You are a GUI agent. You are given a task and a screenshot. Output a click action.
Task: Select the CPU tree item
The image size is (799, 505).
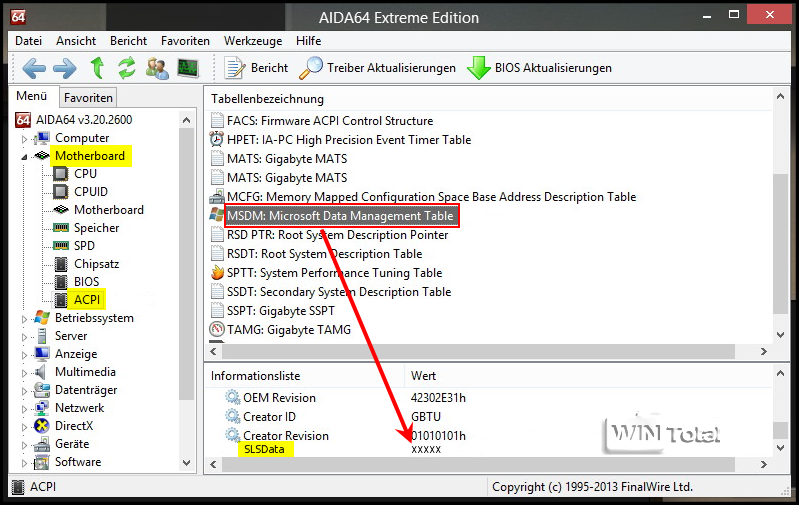coord(85,174)
